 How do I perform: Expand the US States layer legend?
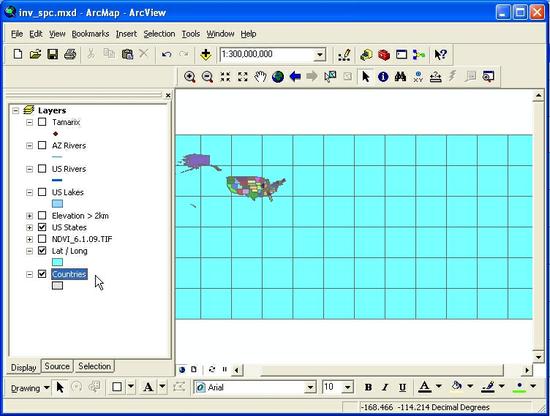tap(29, 228)
